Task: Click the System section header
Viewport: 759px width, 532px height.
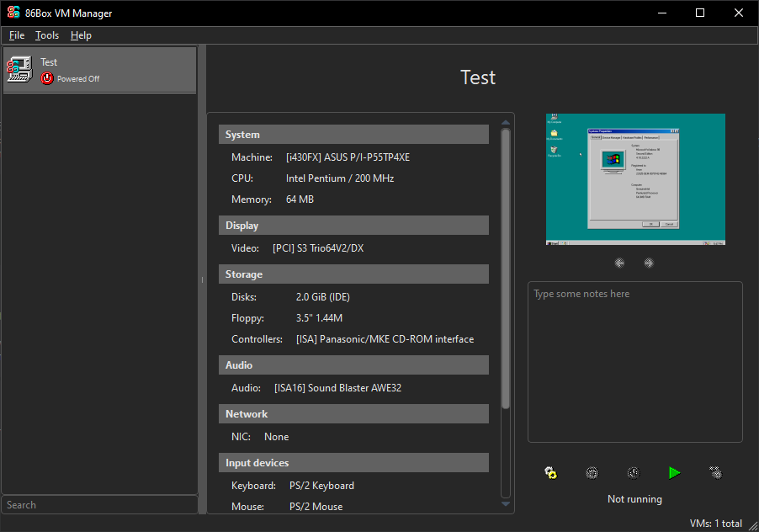Action: [x=353, y=135]
